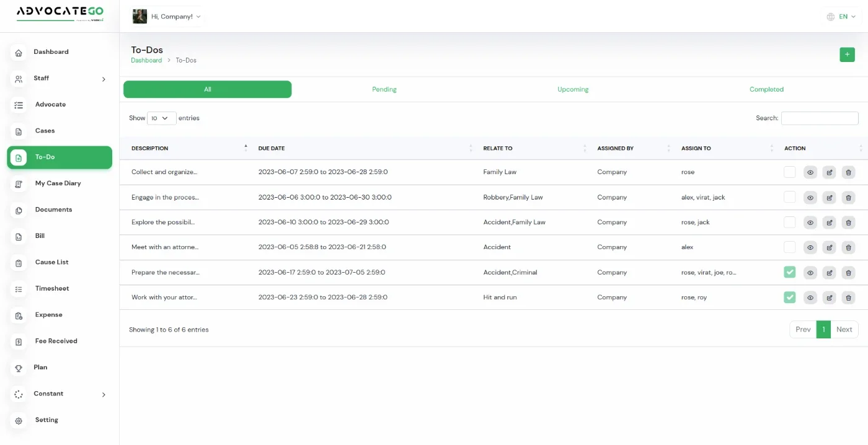Screen dimensions: 868x445
Task: Click the Bill sidebar icon
Action: point(19,237)
